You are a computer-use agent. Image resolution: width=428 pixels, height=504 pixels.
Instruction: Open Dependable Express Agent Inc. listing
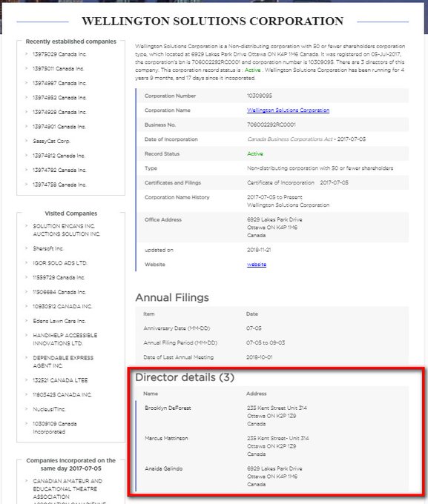(63, 362)
